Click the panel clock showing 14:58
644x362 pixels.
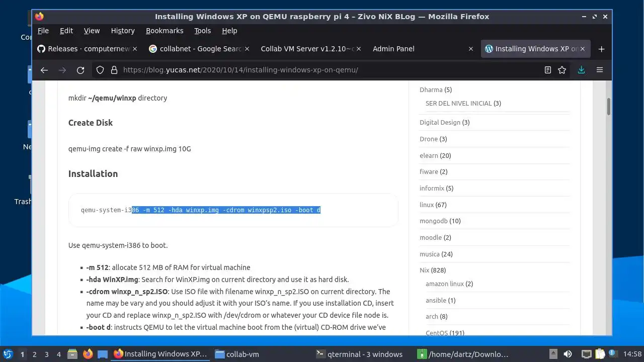click(x=632, y=354)
